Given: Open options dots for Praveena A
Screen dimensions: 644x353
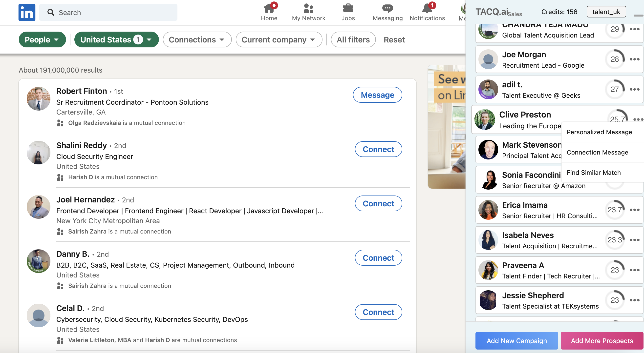Looking at the screenshot, I should point(635,270).
